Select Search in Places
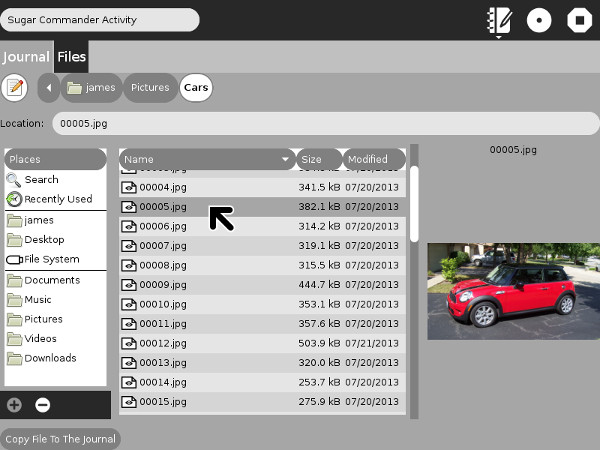600x450 pixels. [x=41, y=180]
